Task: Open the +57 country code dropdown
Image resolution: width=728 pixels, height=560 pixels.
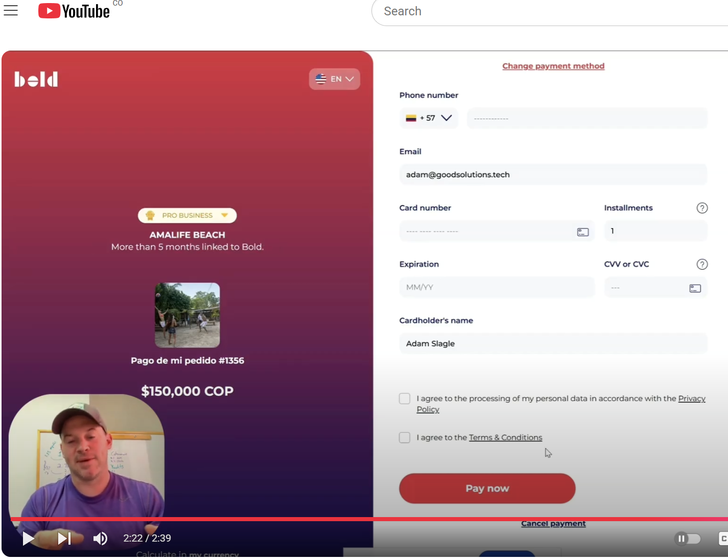Action: tap(429, 118)
